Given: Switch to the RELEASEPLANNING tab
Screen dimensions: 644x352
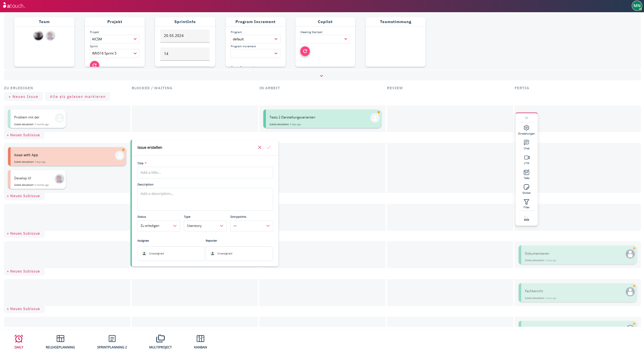Looking at the screenshot, I should click(60, 342).
